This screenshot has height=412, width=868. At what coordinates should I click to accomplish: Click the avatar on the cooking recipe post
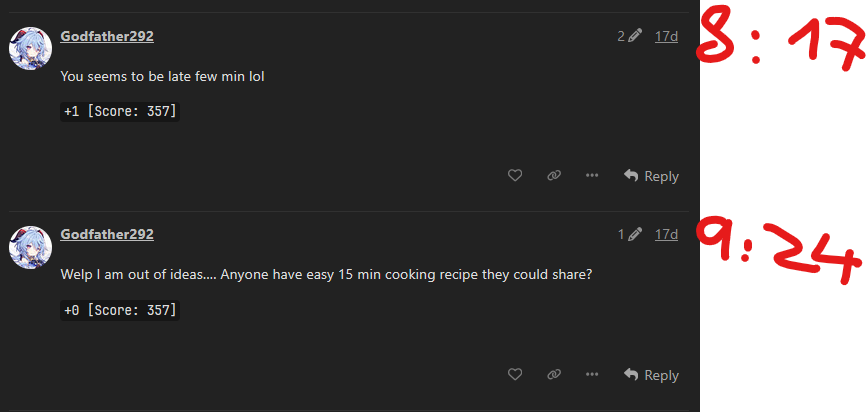(x=31, y=247)
